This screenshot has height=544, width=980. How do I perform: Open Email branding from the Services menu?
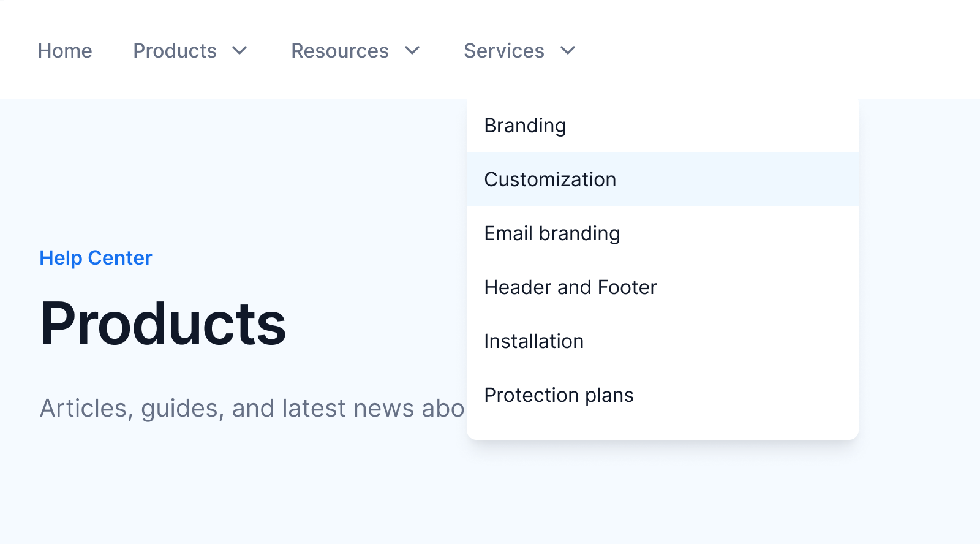[x=552, y=233]
